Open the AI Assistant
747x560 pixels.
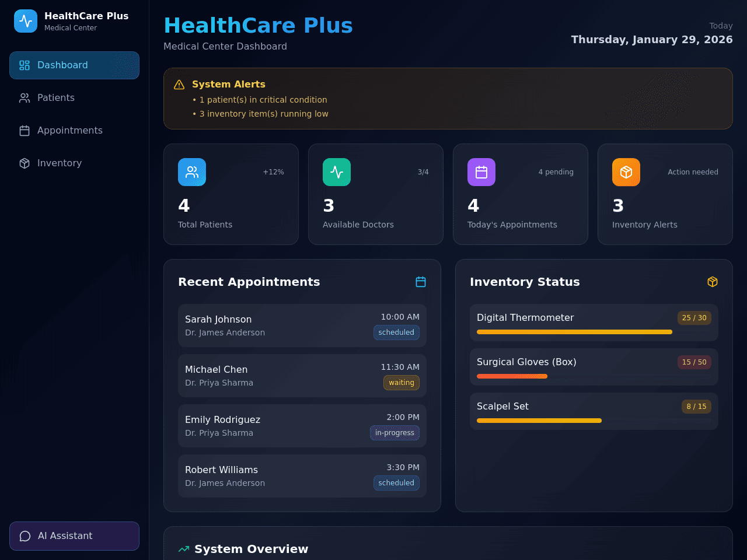pos(74,536)
